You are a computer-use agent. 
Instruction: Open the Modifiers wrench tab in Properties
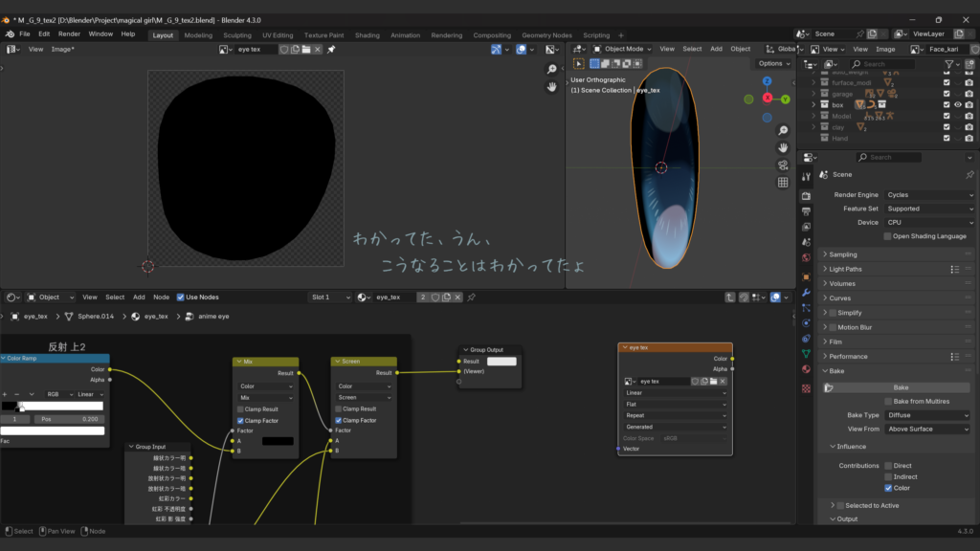tap(806, 292)
